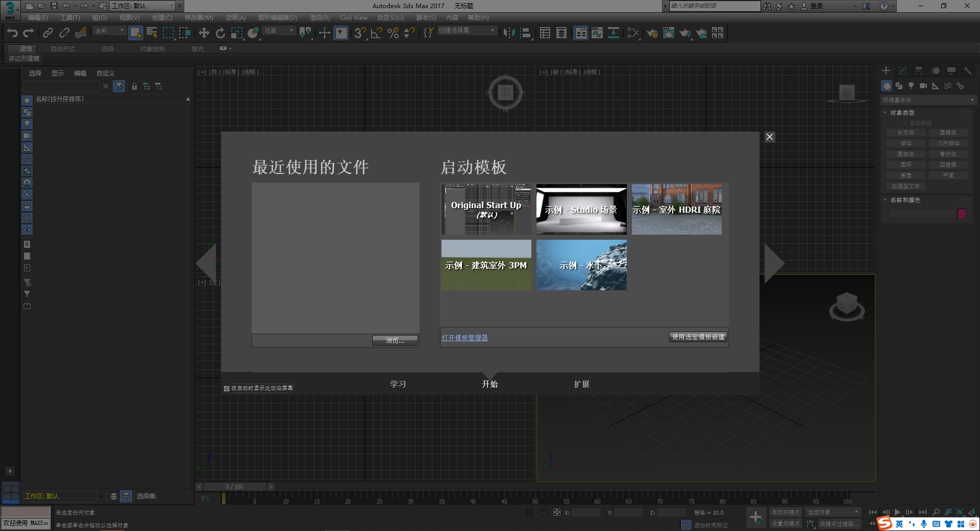Click the ascending name sort arrow

coord(188,99)
